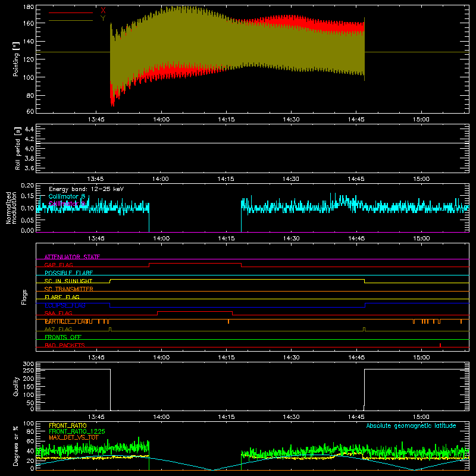
Task: Click the 60 tick label on Pointing axis
Action: [x=30, y=111]
